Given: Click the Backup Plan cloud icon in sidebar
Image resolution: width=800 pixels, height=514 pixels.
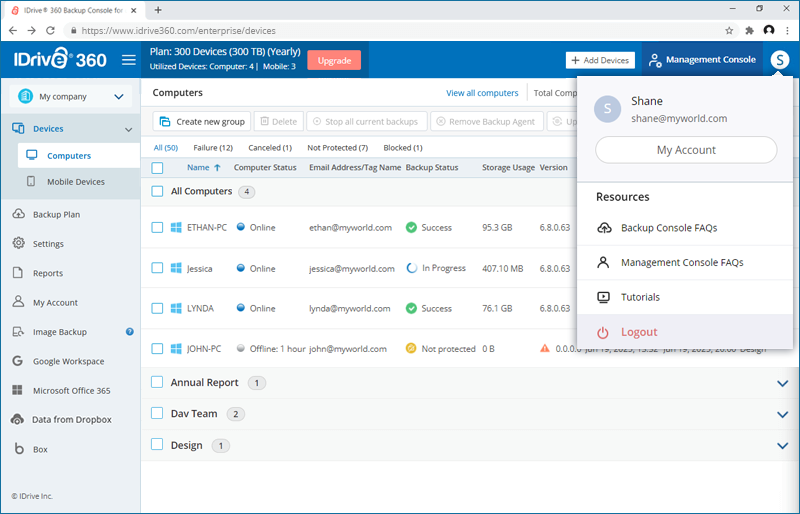Looking at the screenshot, I should click(18, 214).
